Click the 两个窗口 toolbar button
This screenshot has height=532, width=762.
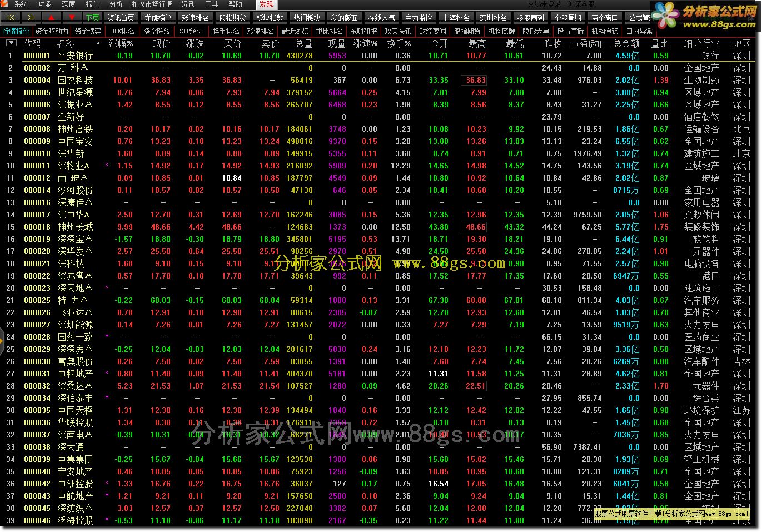point(605,18)
